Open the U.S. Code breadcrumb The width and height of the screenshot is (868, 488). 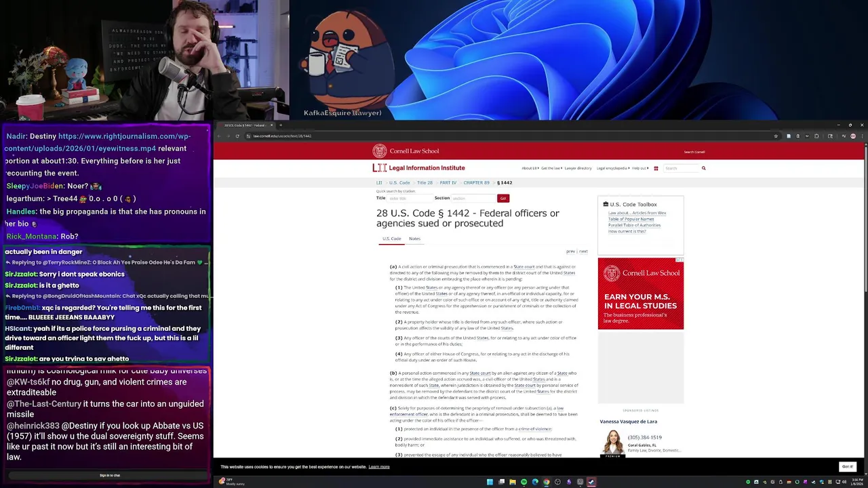pos(399,182)
